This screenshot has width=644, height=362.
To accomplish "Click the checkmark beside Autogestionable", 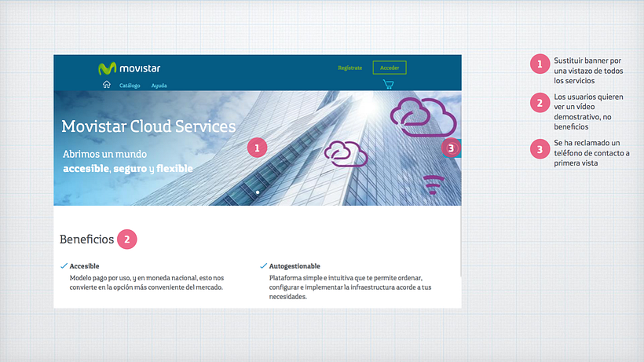I will 264,266.
